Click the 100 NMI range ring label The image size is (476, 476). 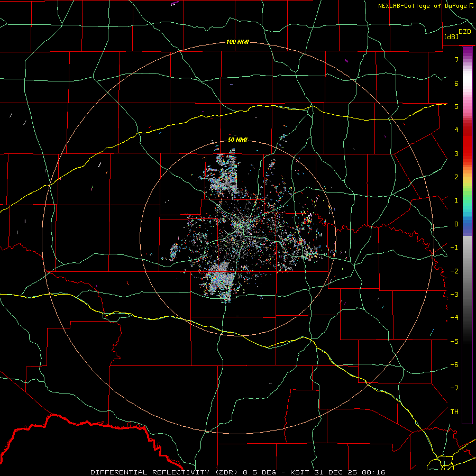pyautogui.click(x=237, y=42)
